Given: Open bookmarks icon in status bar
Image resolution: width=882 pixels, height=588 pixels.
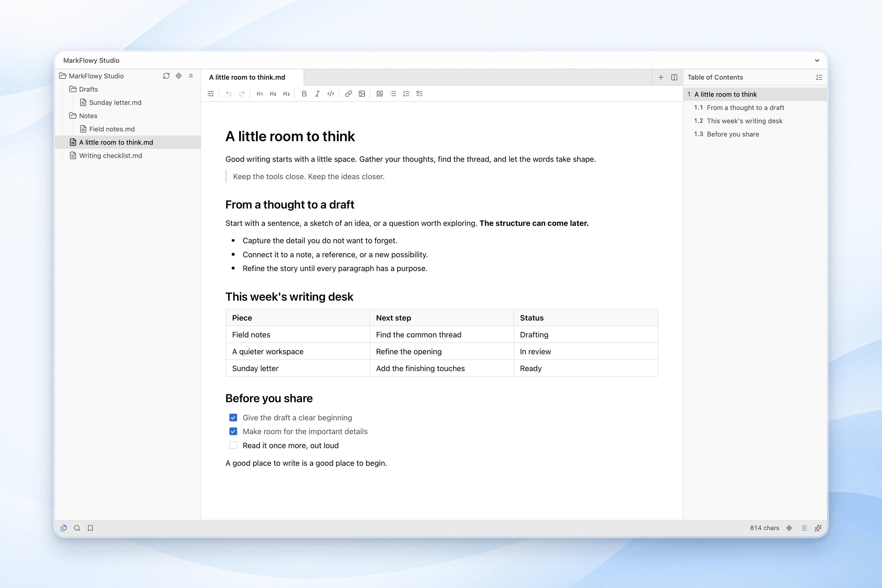Looking at the screenshot, I should click(x=90, y=528).
